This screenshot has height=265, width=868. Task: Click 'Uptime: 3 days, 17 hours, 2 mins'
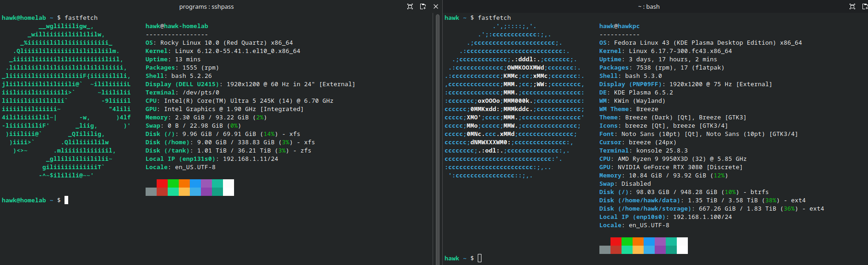pos(658,59)
